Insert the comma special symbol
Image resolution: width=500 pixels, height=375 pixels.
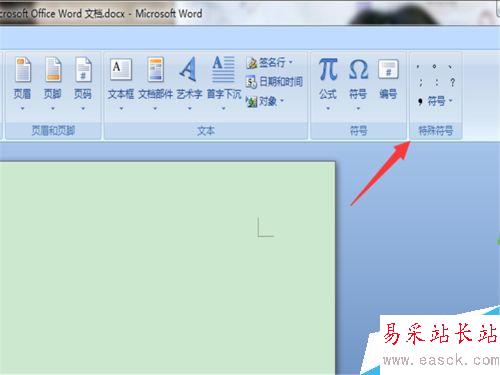418,66
